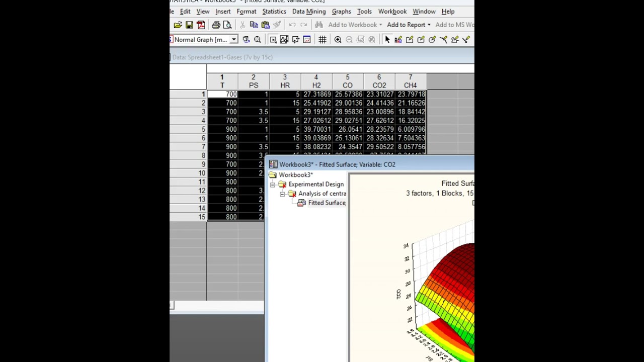This screenshot has height=362, width=644.
Task: Open the Graphs menu
Action: 341,12
